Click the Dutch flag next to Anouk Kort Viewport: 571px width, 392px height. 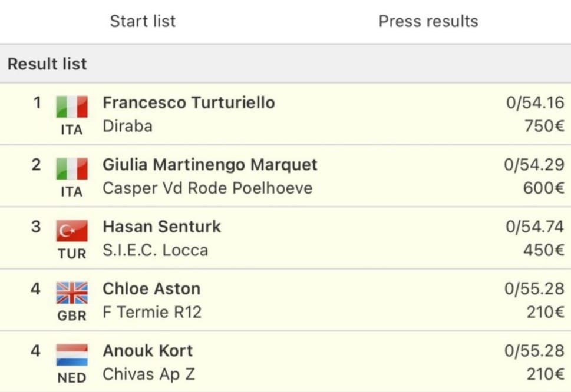[x=72, y=355]
